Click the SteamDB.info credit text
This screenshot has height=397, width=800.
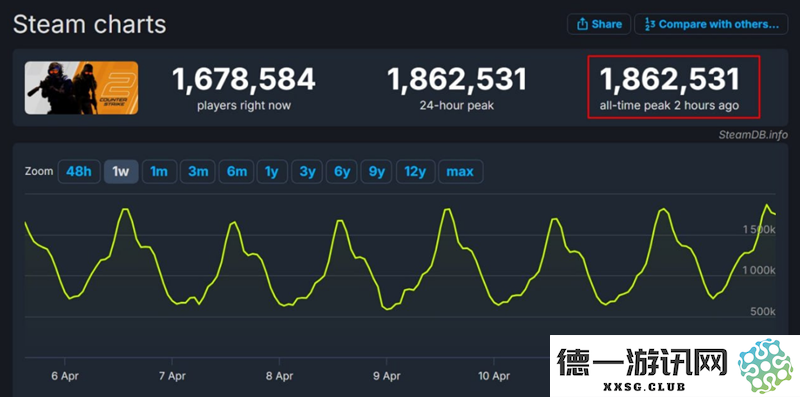coord(753,135)
